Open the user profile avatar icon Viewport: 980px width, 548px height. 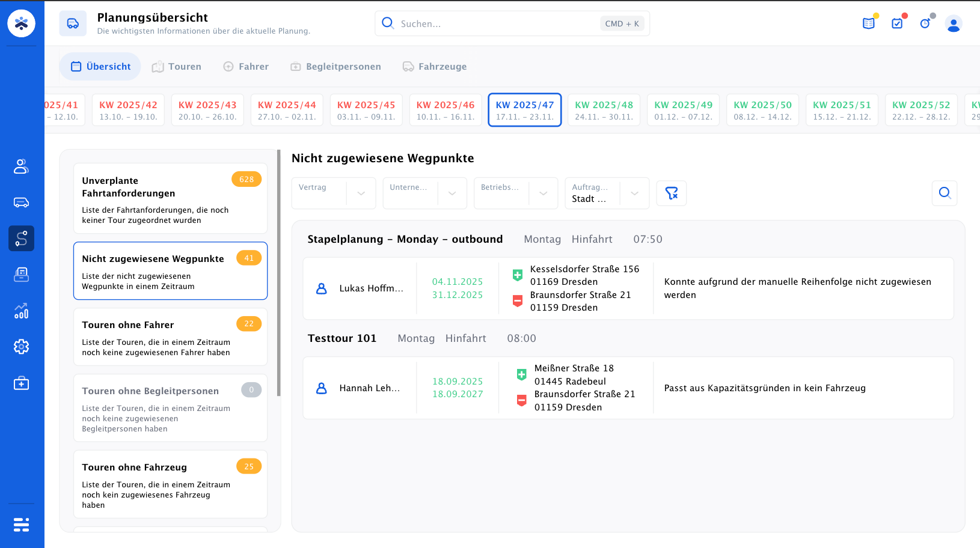click(954, 24)
